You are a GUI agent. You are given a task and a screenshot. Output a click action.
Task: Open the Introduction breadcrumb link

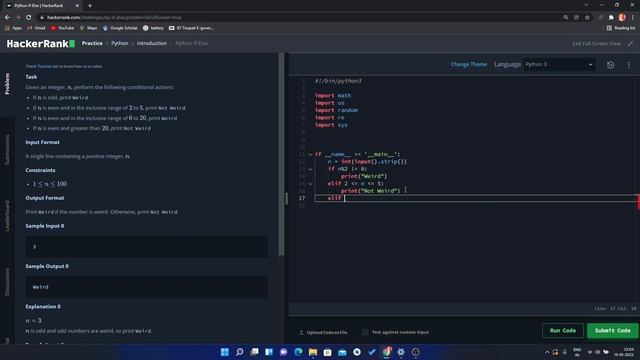point(151,43)
